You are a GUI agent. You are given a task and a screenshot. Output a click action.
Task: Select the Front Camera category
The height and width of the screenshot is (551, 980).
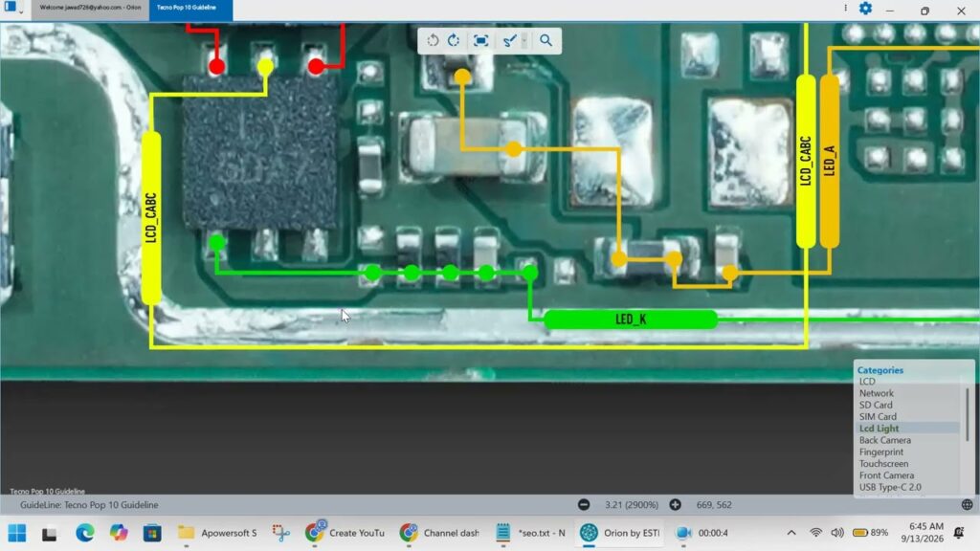886,475
